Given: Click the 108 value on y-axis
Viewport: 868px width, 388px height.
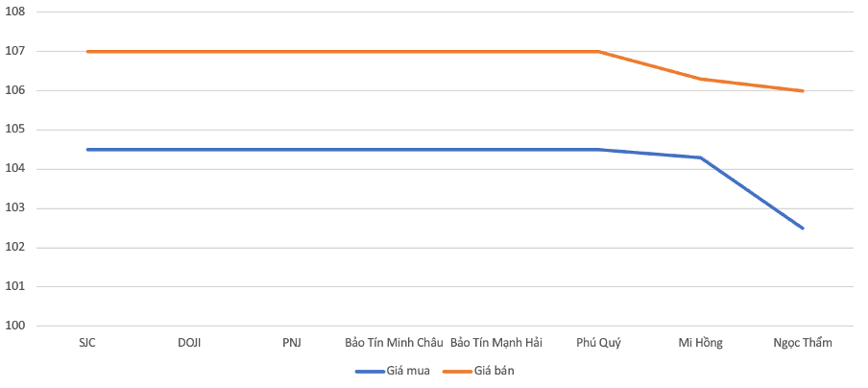Looking at the screenshot, I should coord(15,12).
